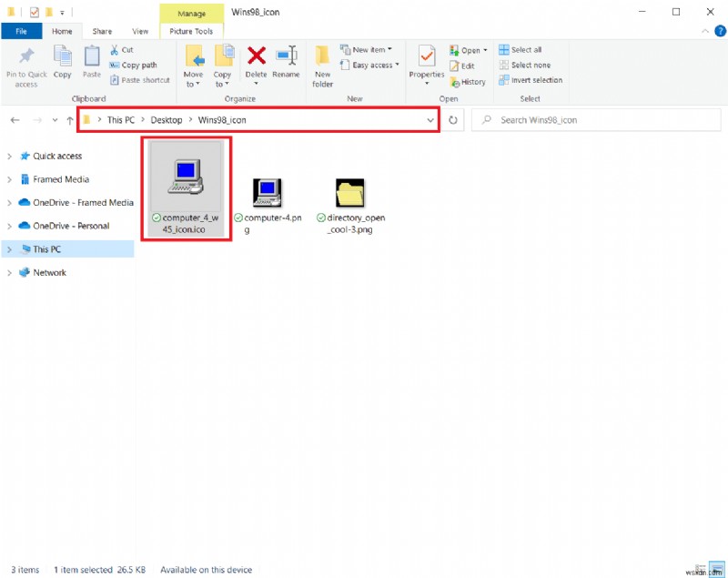
Task: Click Desktop in the address path
Action: point(167,120)
